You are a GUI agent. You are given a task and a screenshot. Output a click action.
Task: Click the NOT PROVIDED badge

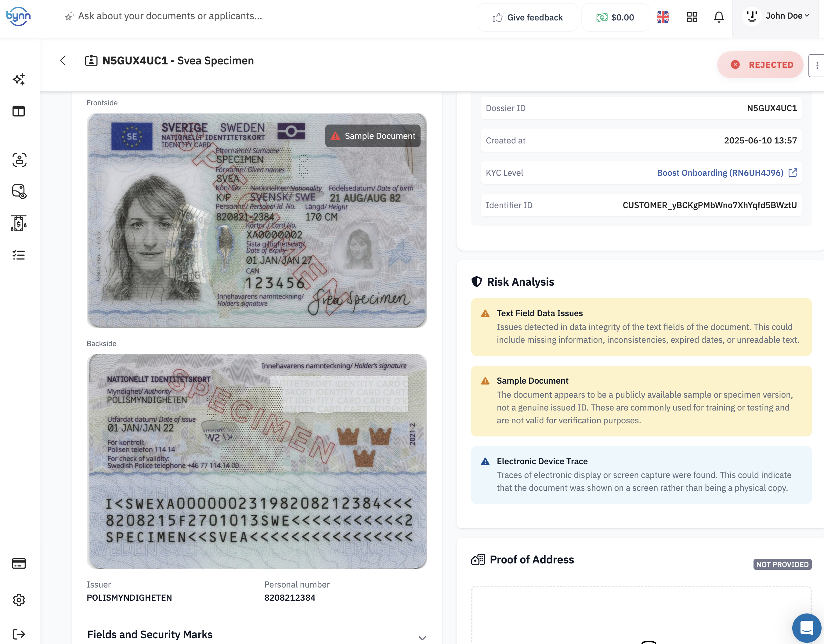(x=782, y=564)
